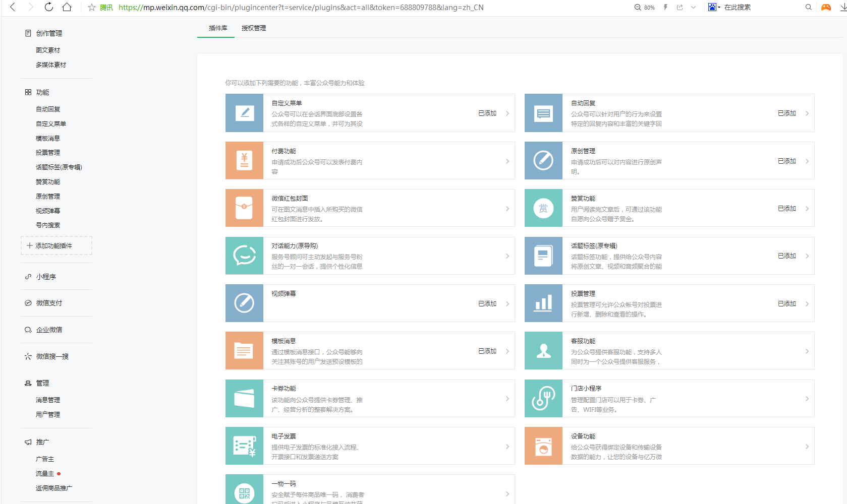
Task: Click the chevron on the 卡券功能 card
Action: (x=507, y=399)
